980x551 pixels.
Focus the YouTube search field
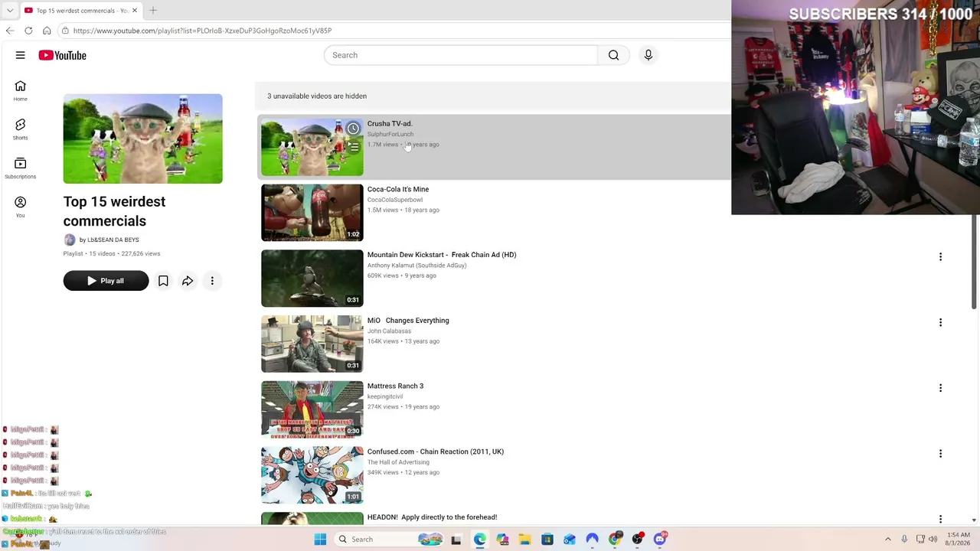(x=461, y=55)
